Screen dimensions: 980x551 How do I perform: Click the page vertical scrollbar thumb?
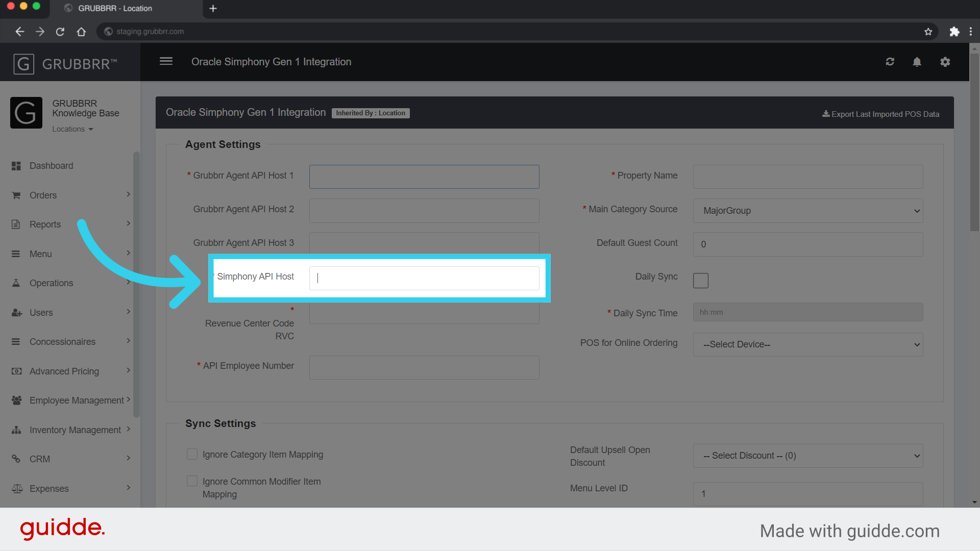[974, 143]
